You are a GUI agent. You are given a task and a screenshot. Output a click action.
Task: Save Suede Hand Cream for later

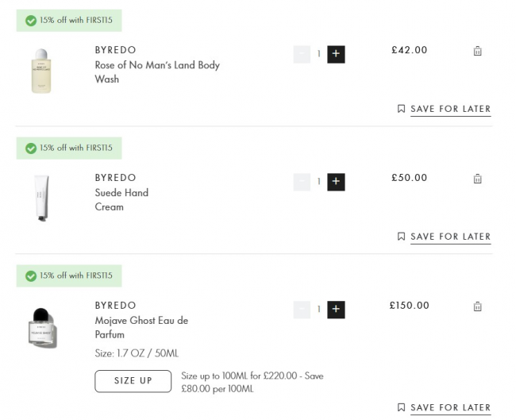450,237
